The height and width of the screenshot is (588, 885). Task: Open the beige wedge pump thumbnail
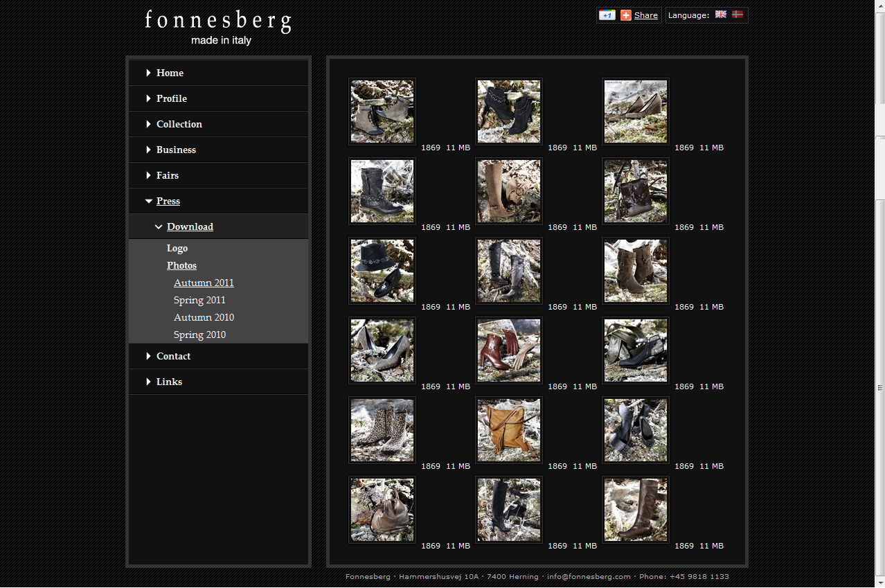(x=636, y=112)
